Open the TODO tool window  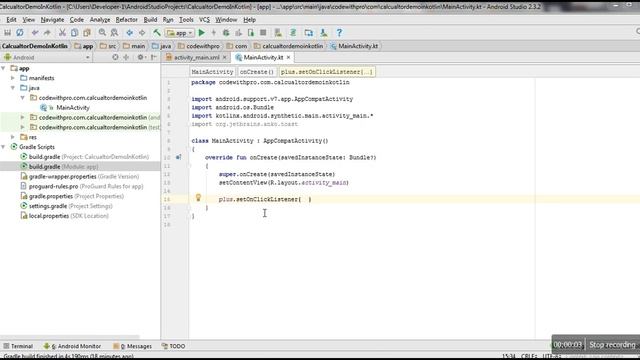[x=173, y=346]
